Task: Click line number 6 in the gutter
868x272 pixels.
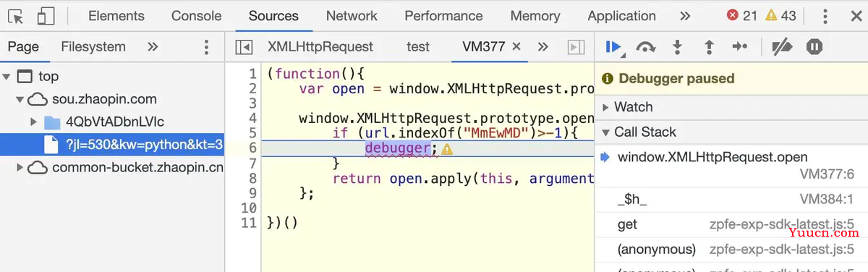Action: click(252, 148)
